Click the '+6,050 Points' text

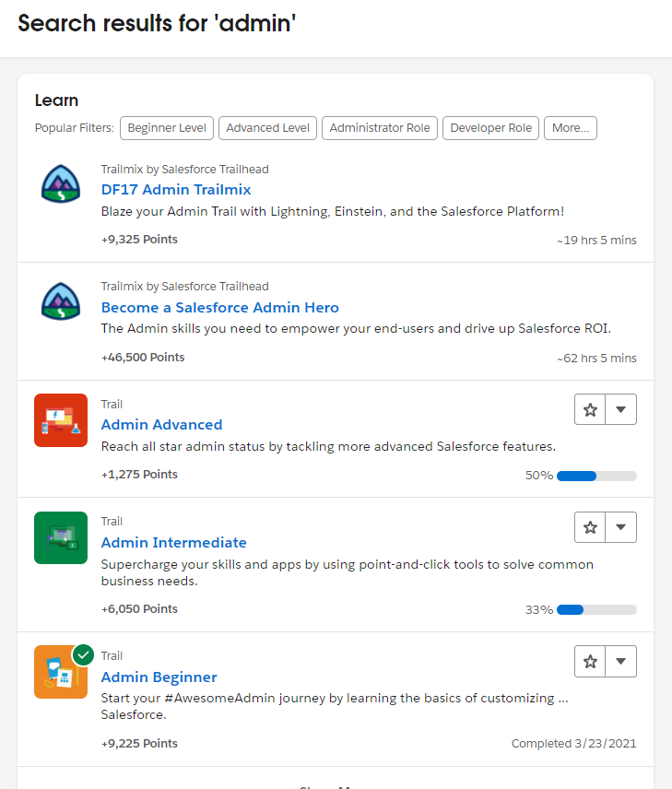[139, 609]
